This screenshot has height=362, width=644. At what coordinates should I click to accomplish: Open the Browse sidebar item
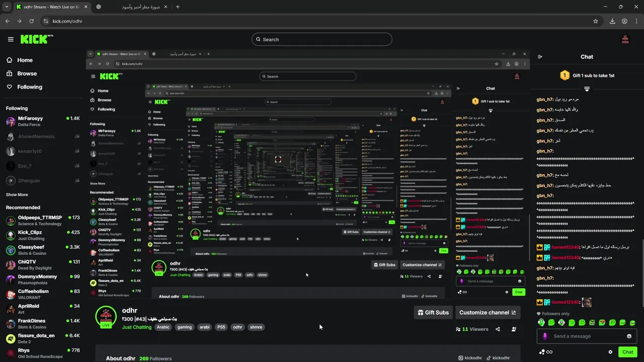(22, 73)
